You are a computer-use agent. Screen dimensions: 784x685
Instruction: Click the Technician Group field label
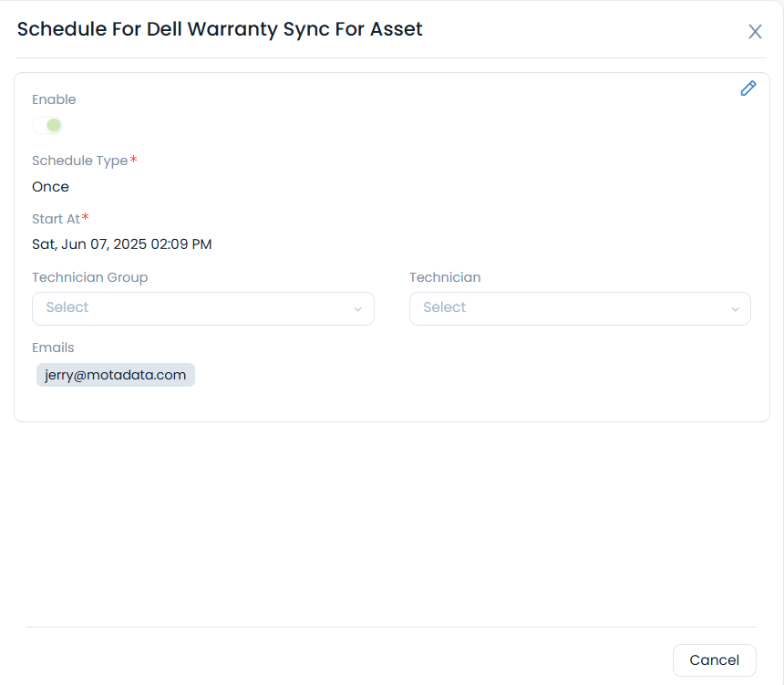[89, 277]
